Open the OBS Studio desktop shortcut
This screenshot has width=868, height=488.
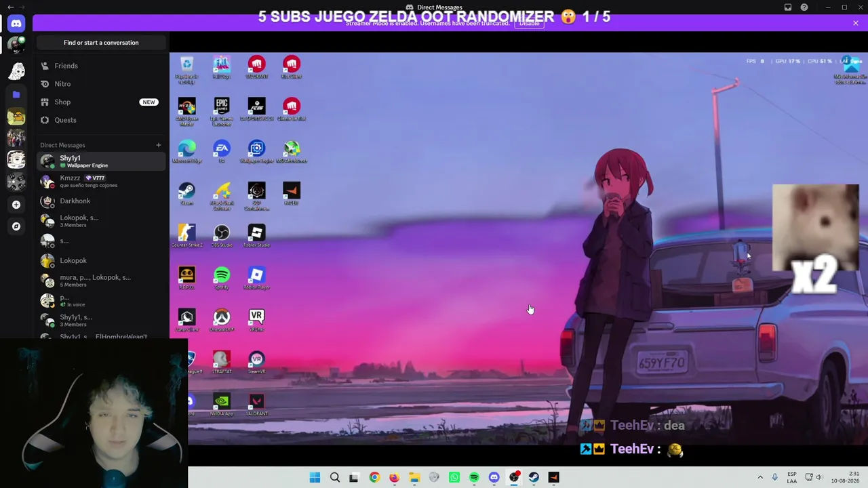(x=222, y=235)
